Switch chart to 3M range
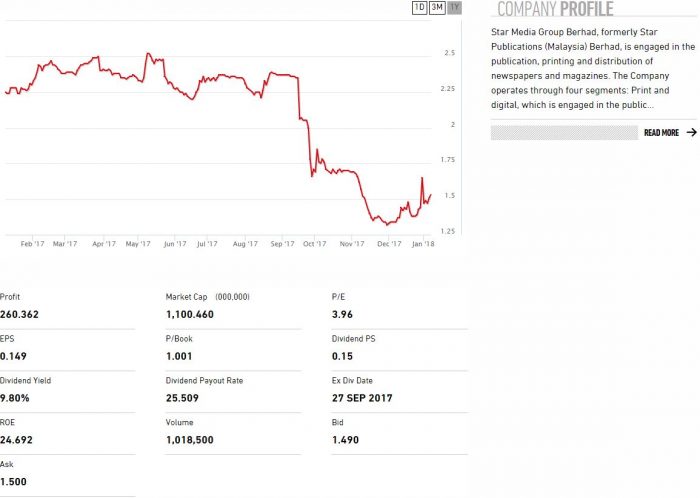This screenshot has height=498, width=700. point(437,8)
